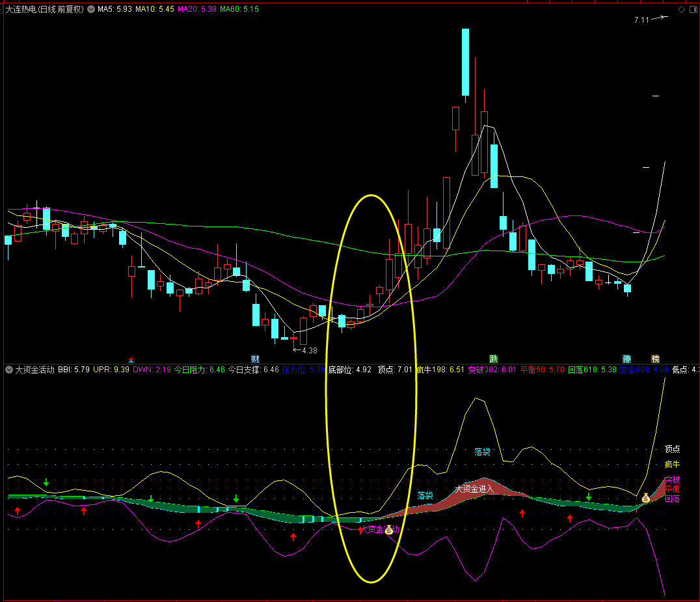Click the 平衡50: 5.70 value
Screen dimensions: 700x602
[543, 370]
